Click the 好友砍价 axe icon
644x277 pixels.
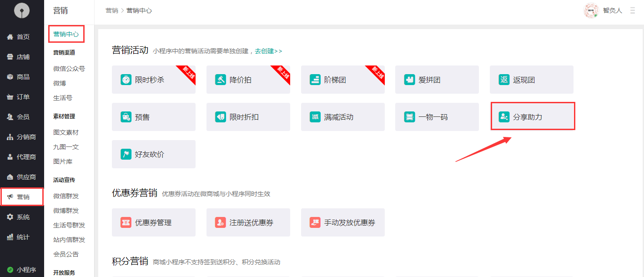(126, 154)
